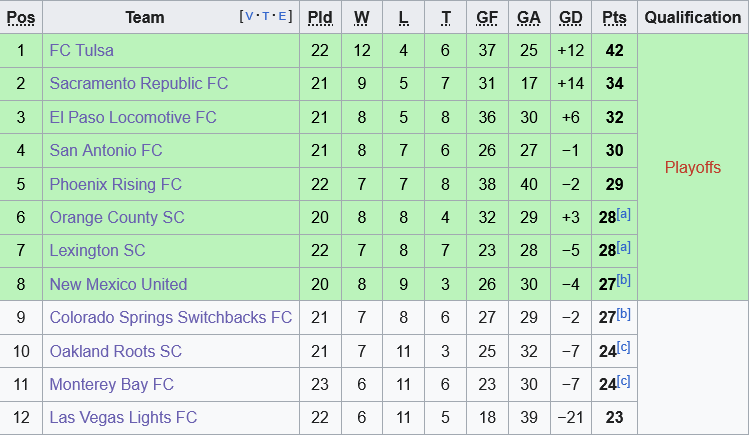The image size is (754, 437).
Task: Click the Playoffs qualification link
Action: (693, 167)
